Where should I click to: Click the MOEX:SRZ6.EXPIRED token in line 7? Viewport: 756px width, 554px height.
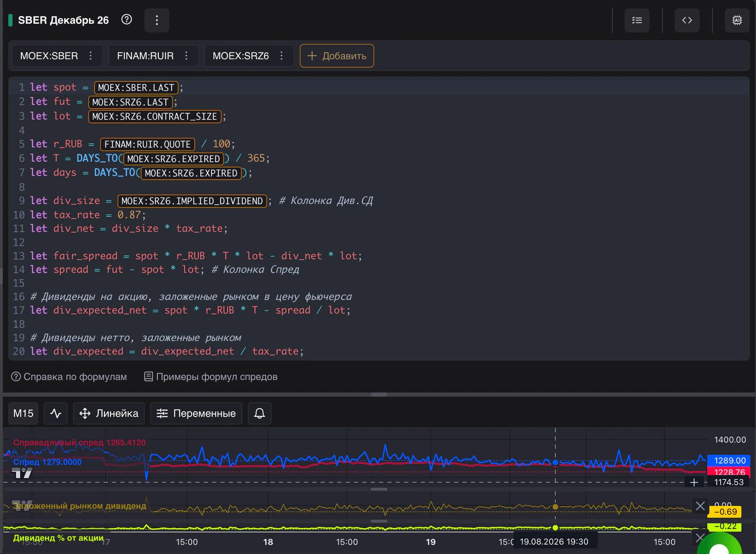click(x=191, y=173)
